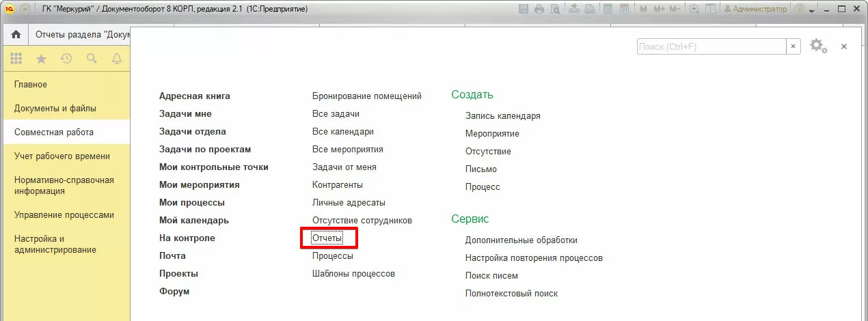Open Все мероприятия
The height and width of the screenshot is (321, 868).
[348, 150]
